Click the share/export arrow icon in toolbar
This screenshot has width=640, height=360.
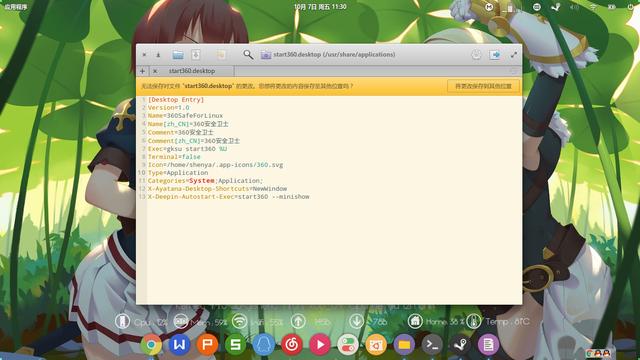coord(495,55)
